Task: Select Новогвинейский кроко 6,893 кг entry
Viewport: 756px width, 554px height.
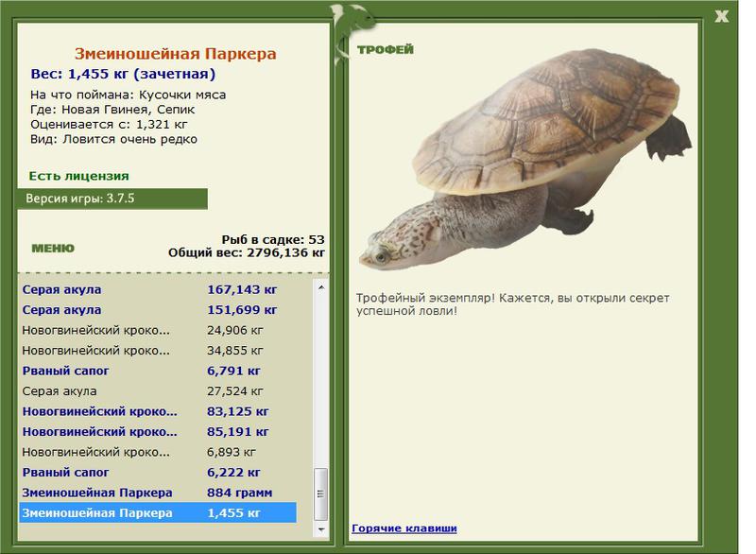Action: point(158,452)
